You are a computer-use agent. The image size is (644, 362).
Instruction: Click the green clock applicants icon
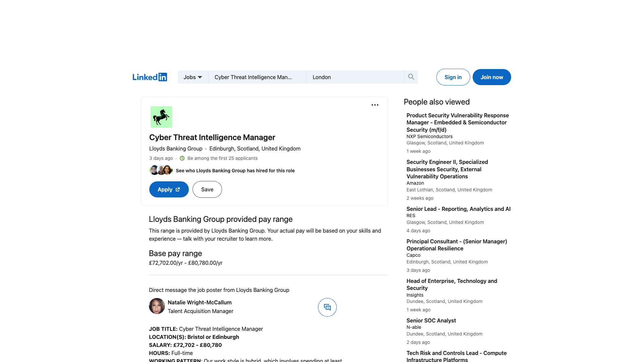pos(182,158)
